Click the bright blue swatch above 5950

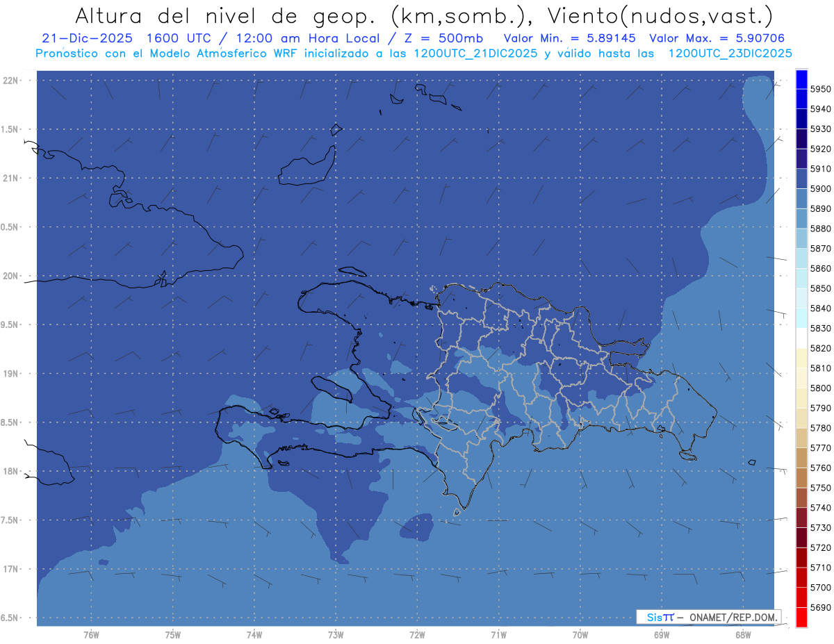click(x=801, y=79)
